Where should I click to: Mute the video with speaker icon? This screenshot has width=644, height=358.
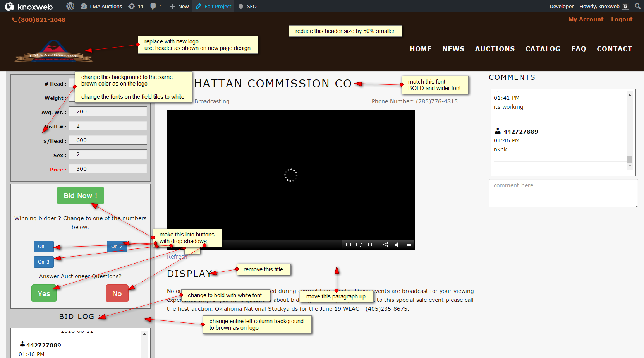click(x=397, y=245)
